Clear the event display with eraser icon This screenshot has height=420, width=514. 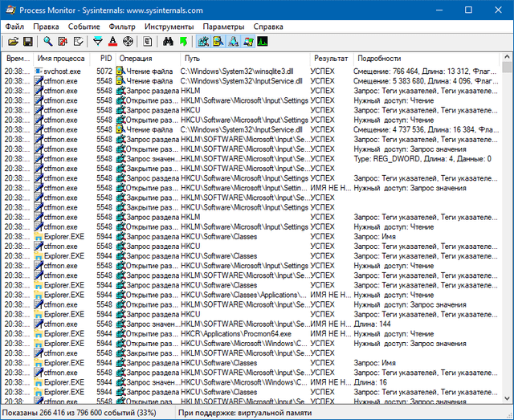pos(77,41)
